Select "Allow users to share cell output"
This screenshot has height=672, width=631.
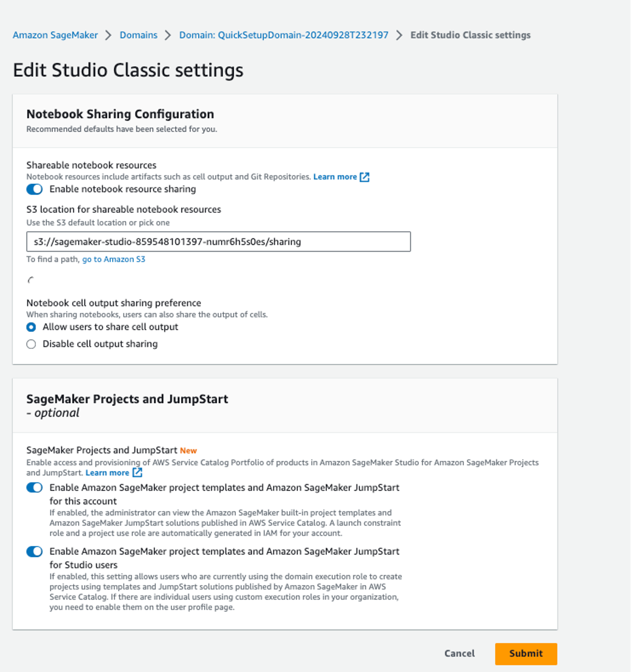(31, 327)
